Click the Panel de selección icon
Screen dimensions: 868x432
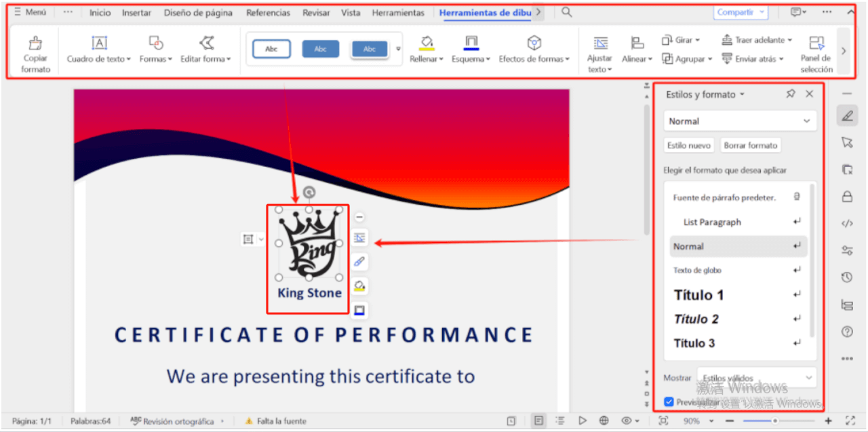816,45
